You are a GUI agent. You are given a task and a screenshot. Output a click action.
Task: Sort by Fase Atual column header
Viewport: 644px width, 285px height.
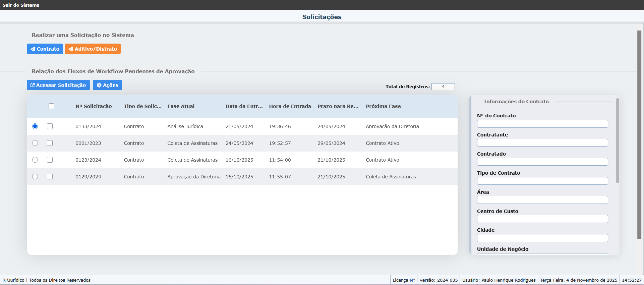181,106
